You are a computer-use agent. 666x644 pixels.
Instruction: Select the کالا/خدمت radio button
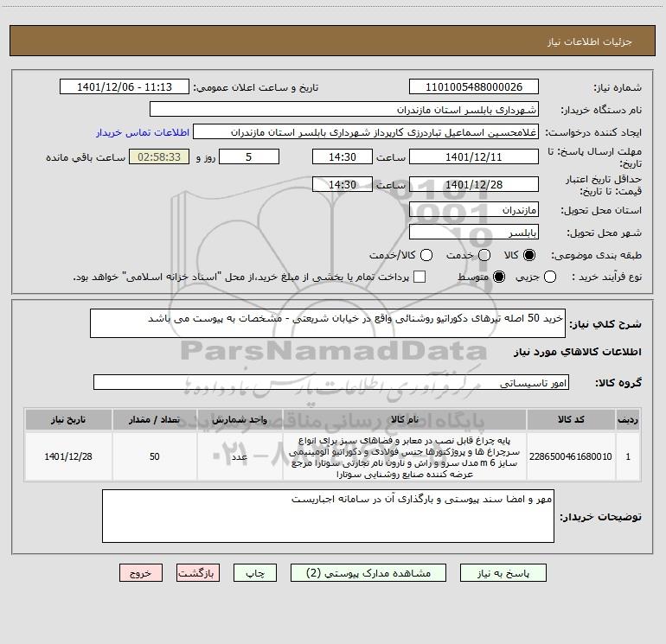(426, 255)
